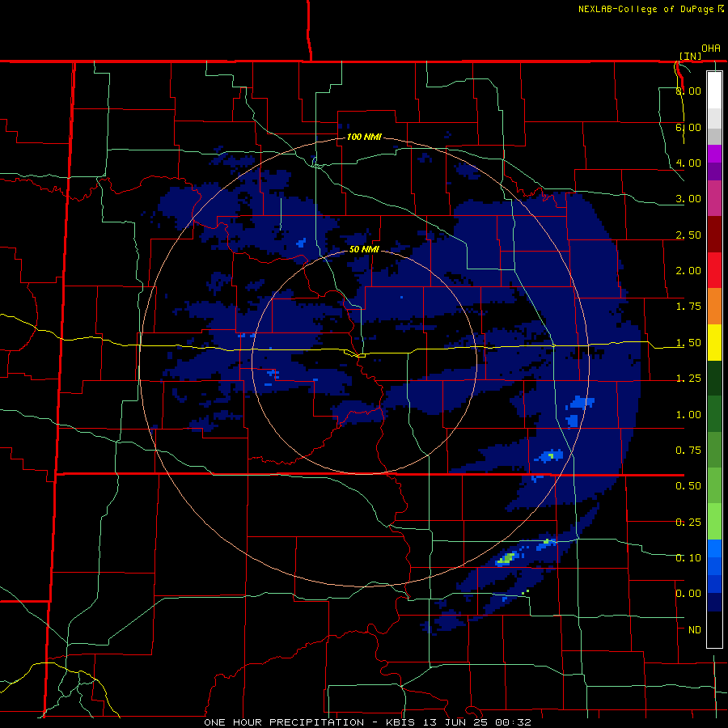Click the white swatch in the legend
Screen dimensions: 728x728
714,90
